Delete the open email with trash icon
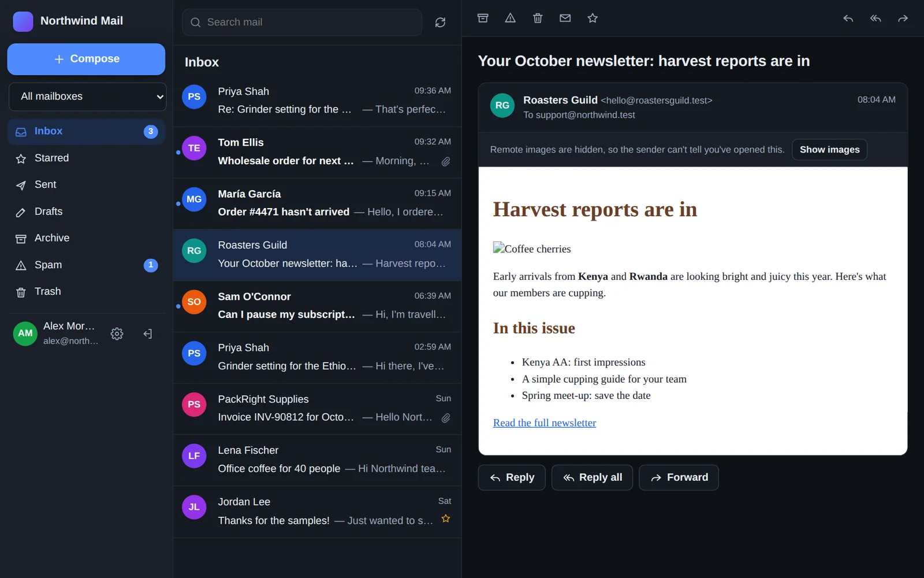The width and height of the screenshot is (924, 578). click(x=538, y=18)
